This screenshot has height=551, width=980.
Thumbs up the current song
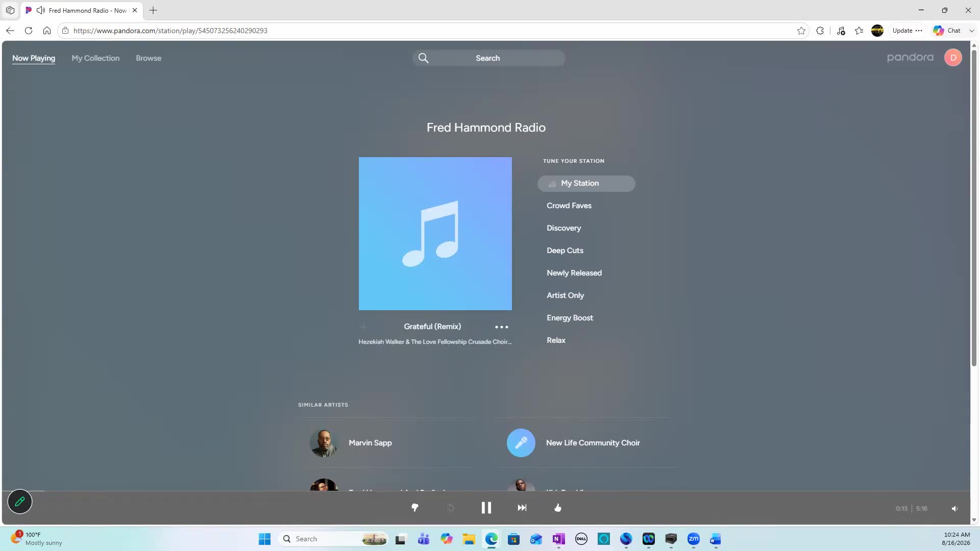(x=558, y=508)
